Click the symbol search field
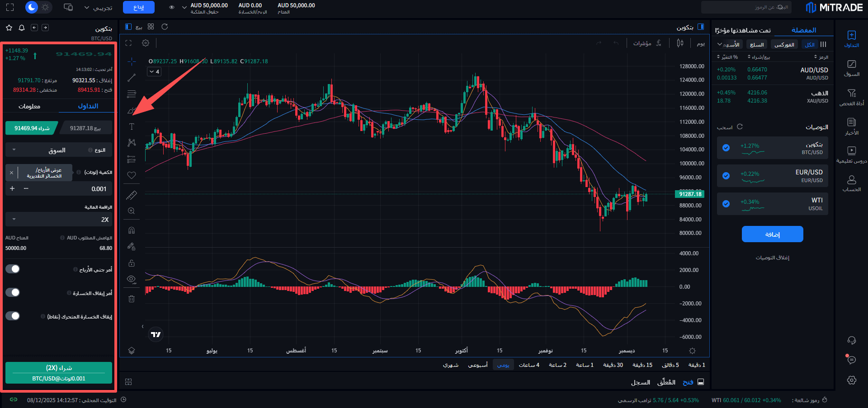Viewport: 868px width, 408px height. click(x=746, y=7)
